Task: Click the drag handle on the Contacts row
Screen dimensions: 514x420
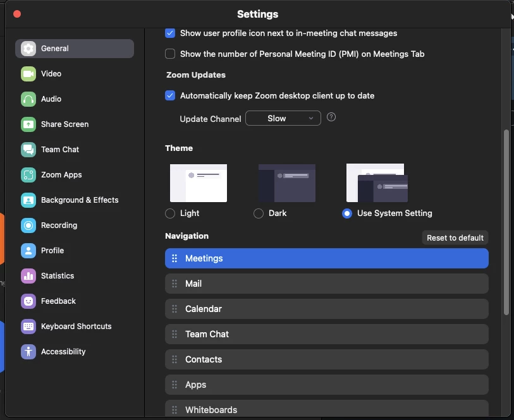Action: point(174,359)
